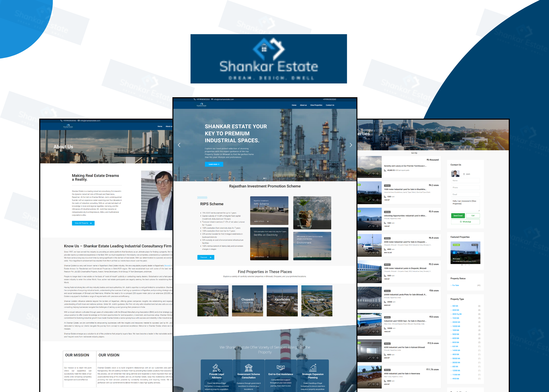Image resolution: width=549 pixels, height=392 pixels.
Task: Click the previous slide arrow on hero banner
Action: pos(179,145)
